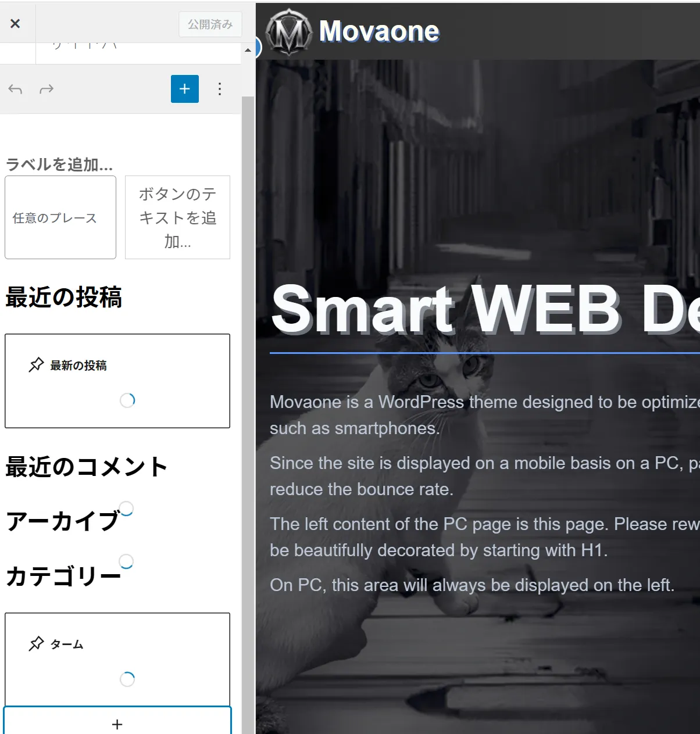Viewport: 700px width, 734px height.
Task: Close the customizer with the X button
Action: (16, 23)
